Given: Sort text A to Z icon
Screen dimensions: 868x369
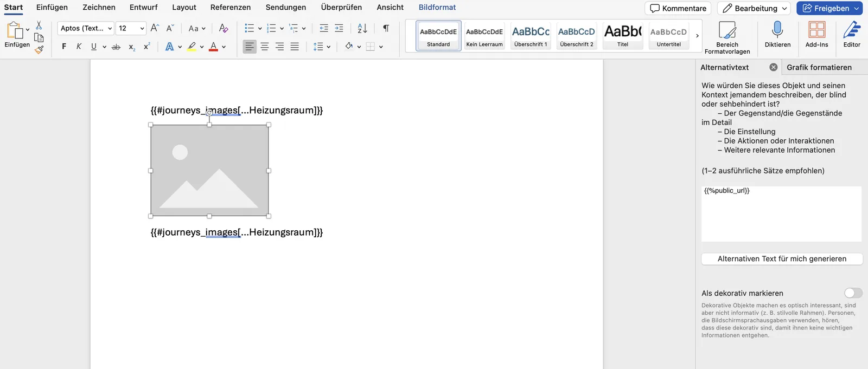Looking at the screenshot, I should (x=362, y=28).
